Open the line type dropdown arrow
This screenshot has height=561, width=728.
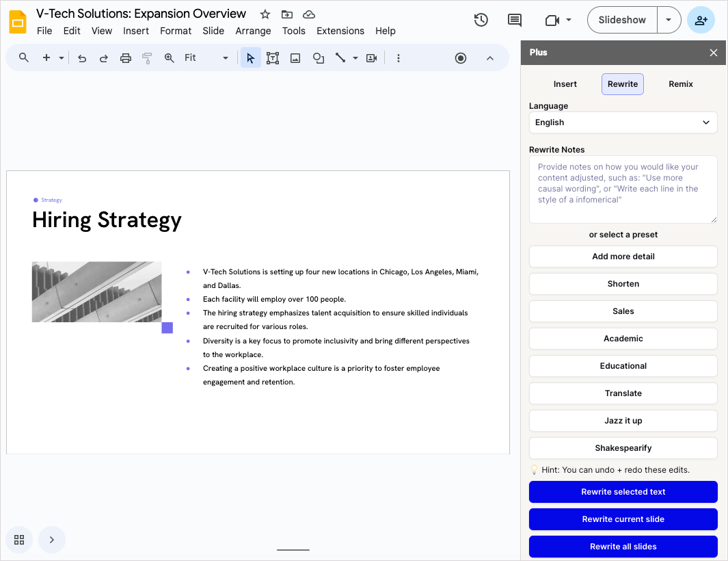click(x=355, y=58)
